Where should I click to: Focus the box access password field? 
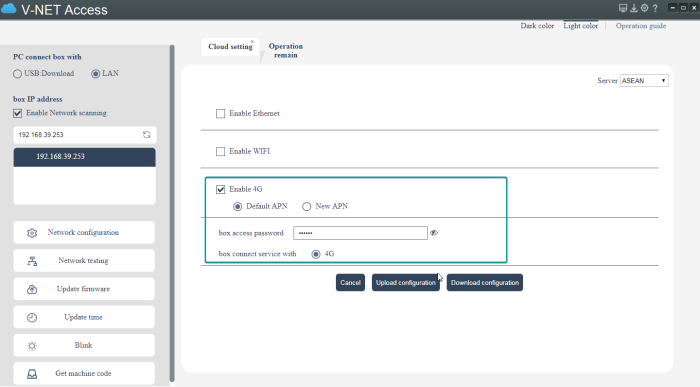click(x=360, y=233)
